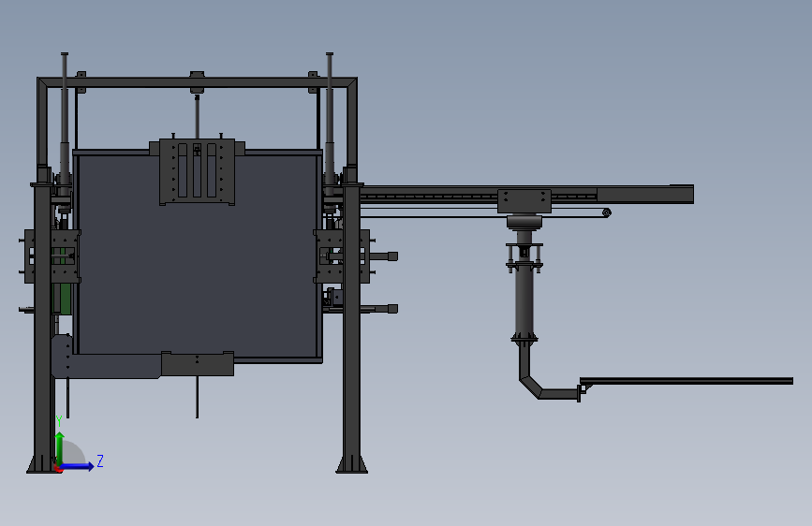The height and width of the screenshot is (526, 812).
Task: Click the blue Z axis arrow of the triad
Action: tap(79, 466)
